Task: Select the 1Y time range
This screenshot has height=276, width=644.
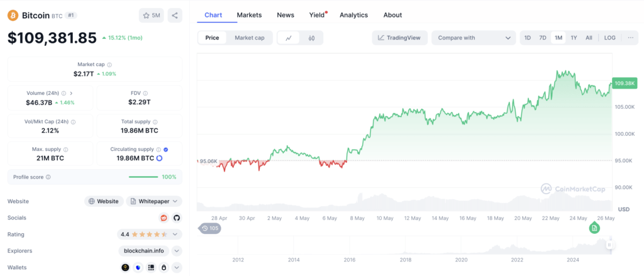Action: 574,38
